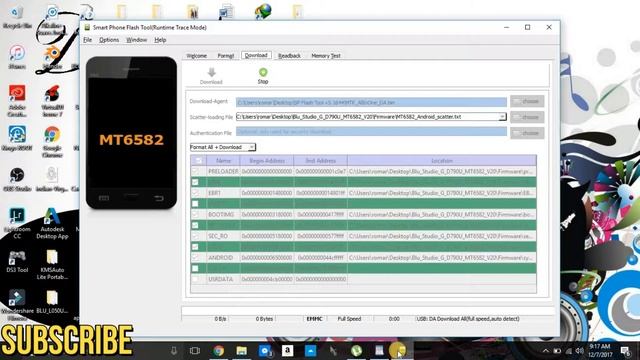Toggle the BOOTIMG row checkbox
This screenshot has width=640, height=360.
196,214
